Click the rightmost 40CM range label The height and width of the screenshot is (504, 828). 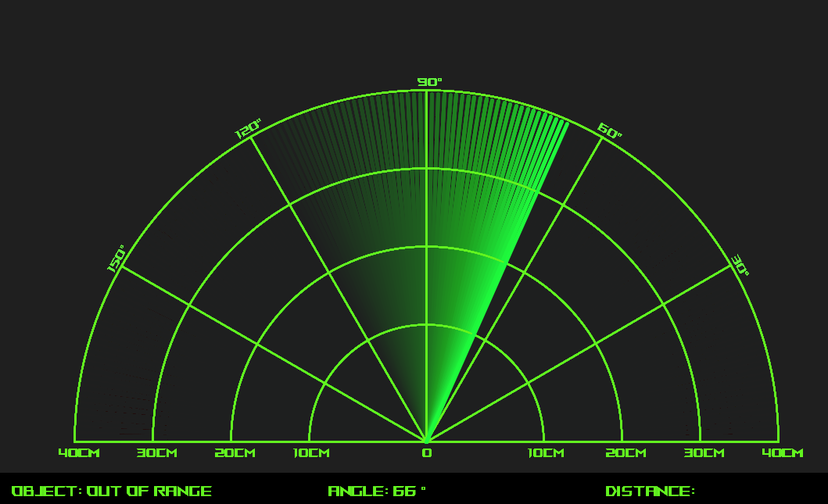point(783,453)
